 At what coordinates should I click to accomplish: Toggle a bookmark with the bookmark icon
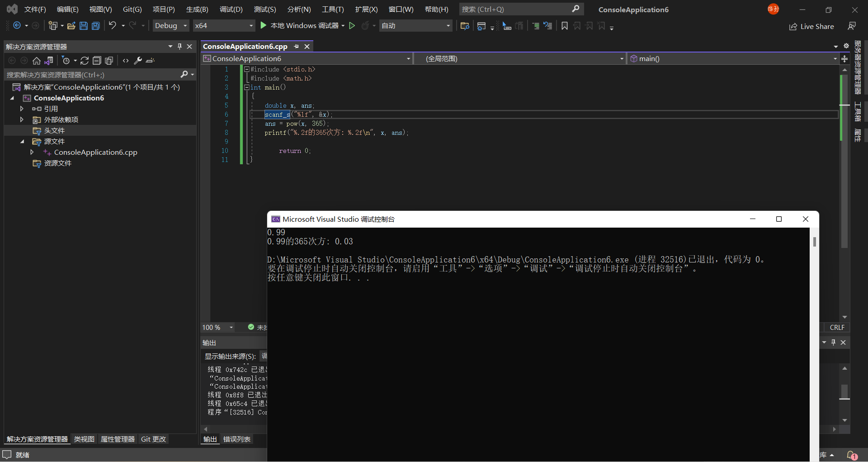pyautogui.click(x=564, y=26)
